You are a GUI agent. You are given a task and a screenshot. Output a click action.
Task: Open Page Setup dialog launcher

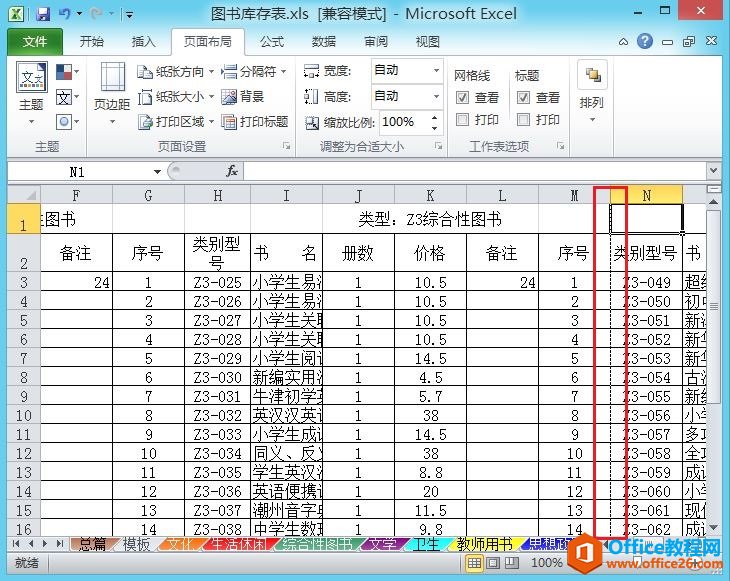tap(286, 146)
